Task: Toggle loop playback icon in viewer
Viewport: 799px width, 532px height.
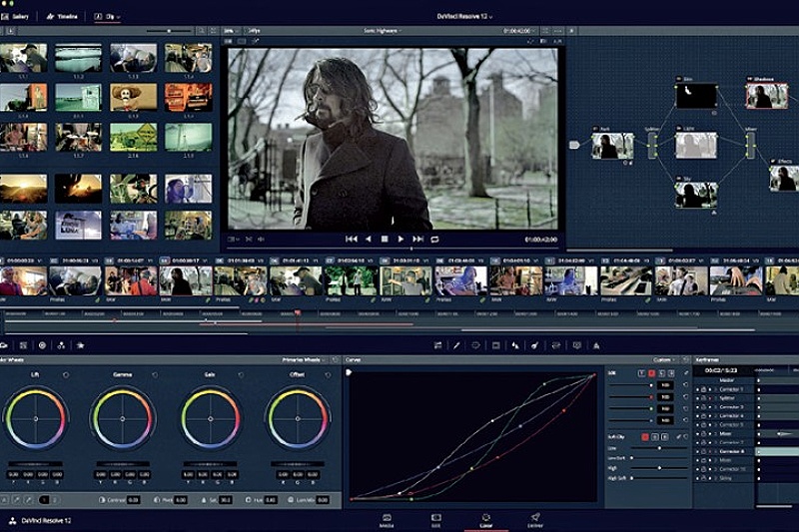Action: point(434,239)
